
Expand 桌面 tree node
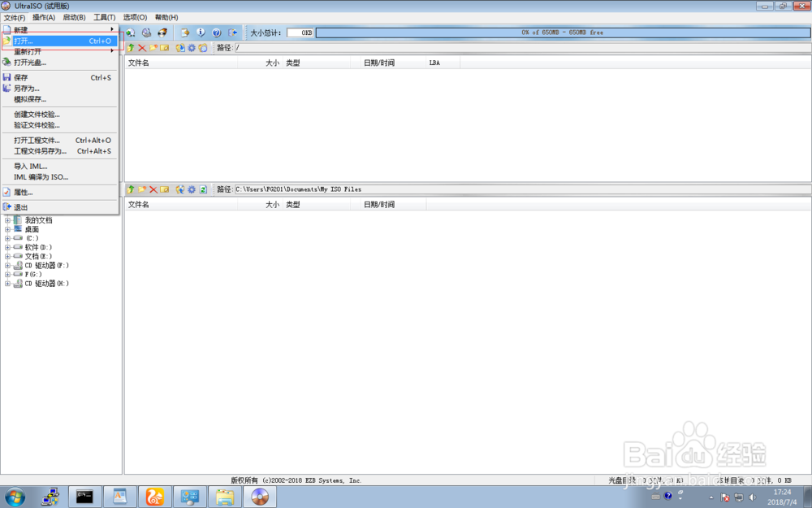(x=8, y=229)
